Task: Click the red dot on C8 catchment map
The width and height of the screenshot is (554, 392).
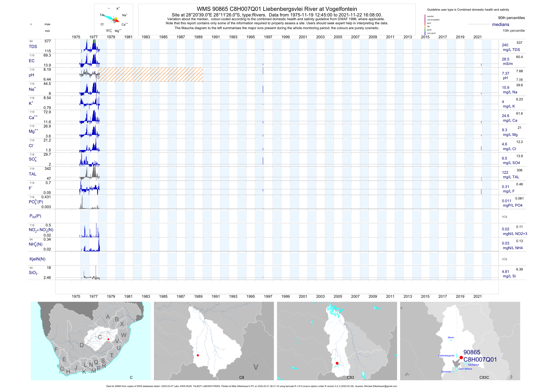Action: (x=198, y=355)
